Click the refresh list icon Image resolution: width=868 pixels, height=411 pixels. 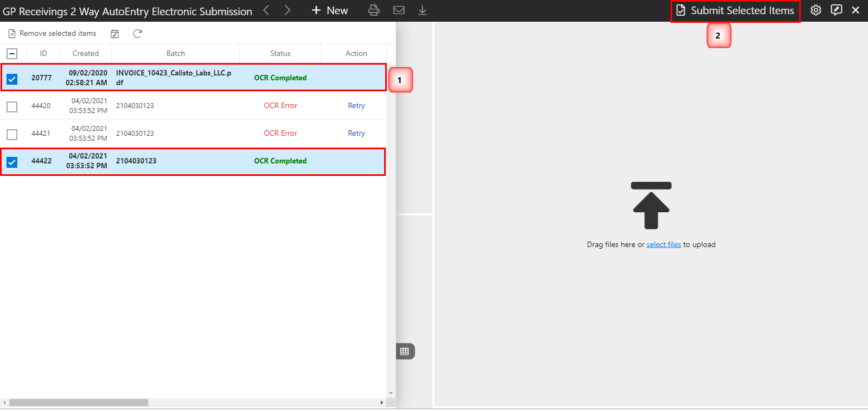[137, 34]
